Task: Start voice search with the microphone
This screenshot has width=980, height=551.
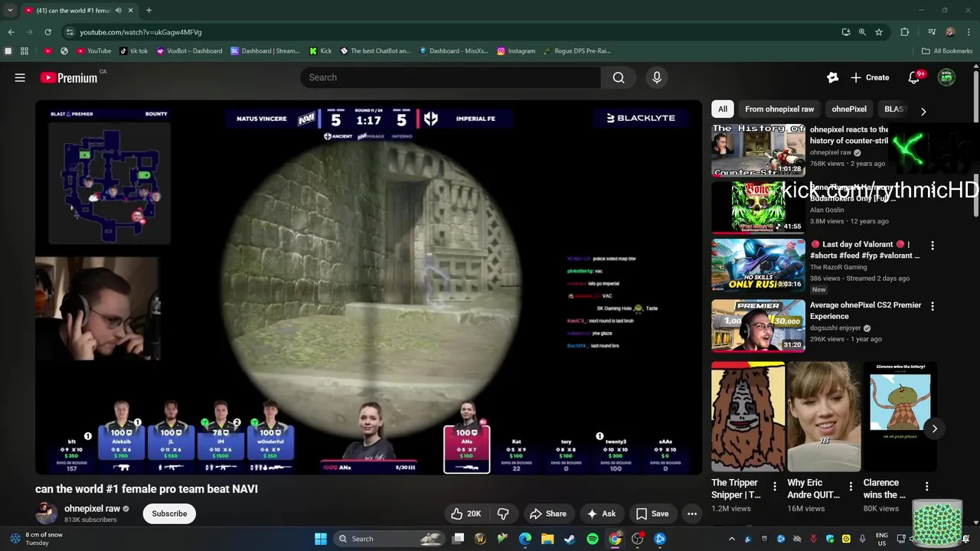Action: (x=656, y=77)
